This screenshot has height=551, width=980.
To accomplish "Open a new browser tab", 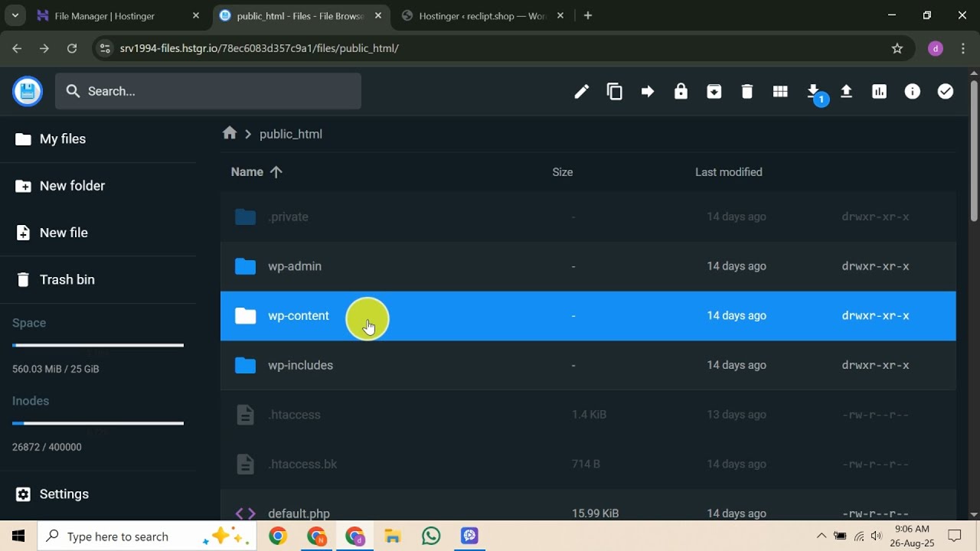I will point(588,15).
